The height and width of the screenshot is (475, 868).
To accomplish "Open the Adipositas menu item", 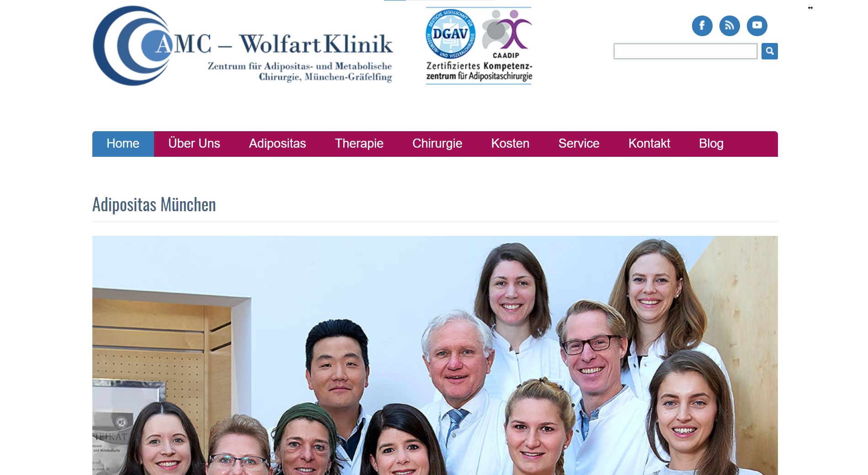I will click(x=277, y=144).
